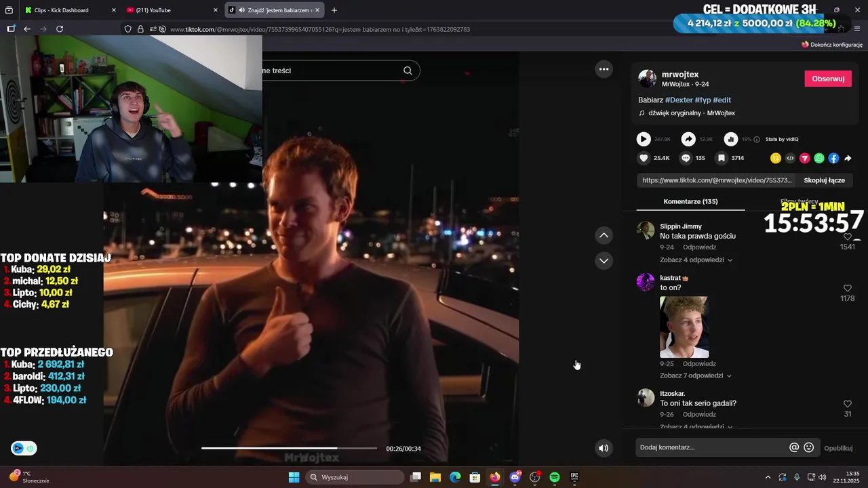Like the video with the heart icon
Viewport: 868px width, 488px height.
(644, 158)
